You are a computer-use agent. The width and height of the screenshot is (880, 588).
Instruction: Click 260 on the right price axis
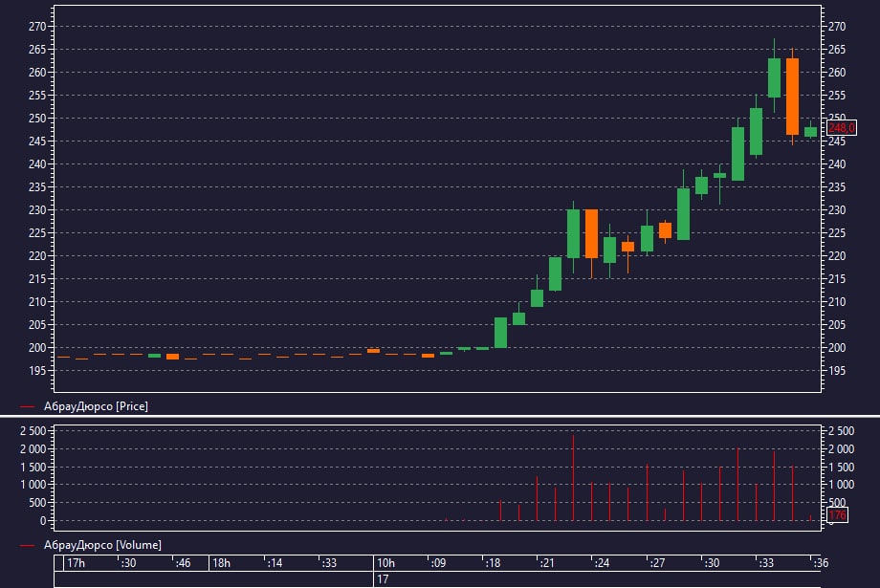pos(837,73)
